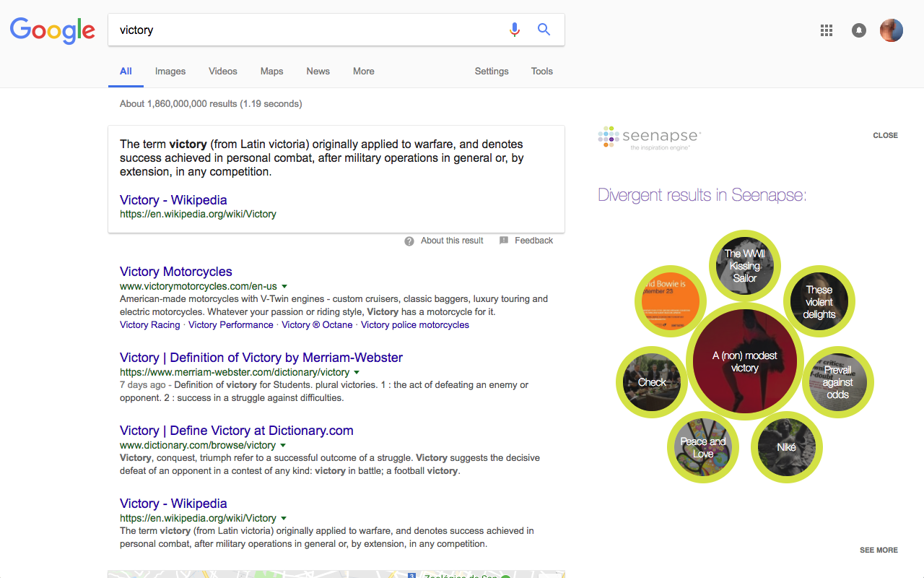Open the dropdown next to the Wikipedia URL

point(284,518)
